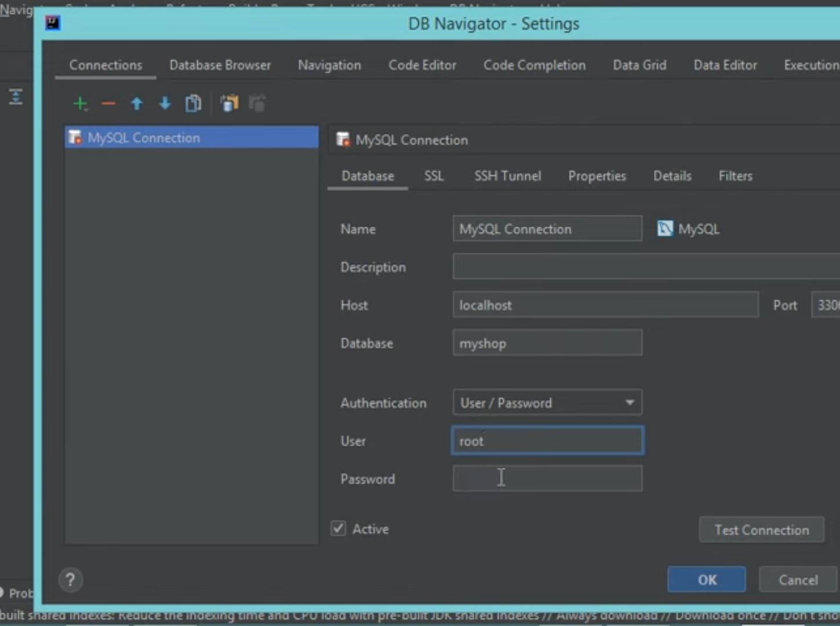Open the Data Grid settings tab

[639, 65]
